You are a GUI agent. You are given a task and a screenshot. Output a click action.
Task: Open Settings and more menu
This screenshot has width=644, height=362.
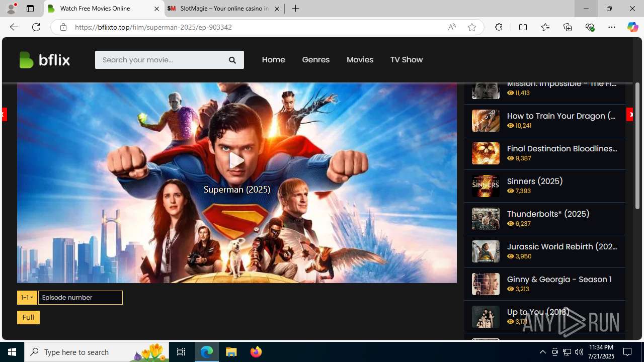[612, 27]
